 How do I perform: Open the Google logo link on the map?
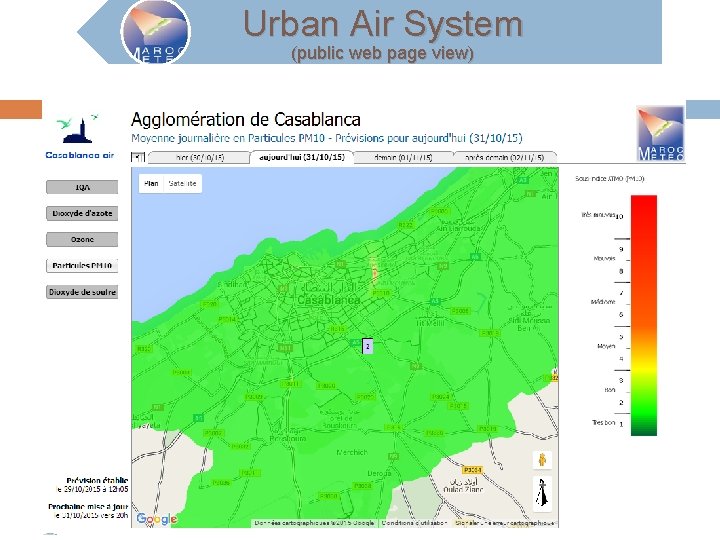pos(157,519)
